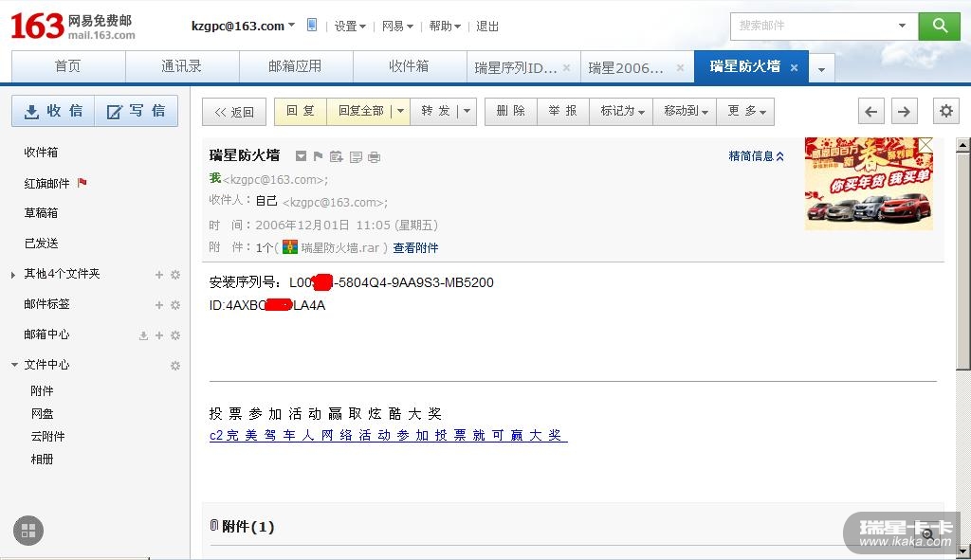
Task: Open the c2完美驾车人 promotional link
Action: [x=388, y=435]
